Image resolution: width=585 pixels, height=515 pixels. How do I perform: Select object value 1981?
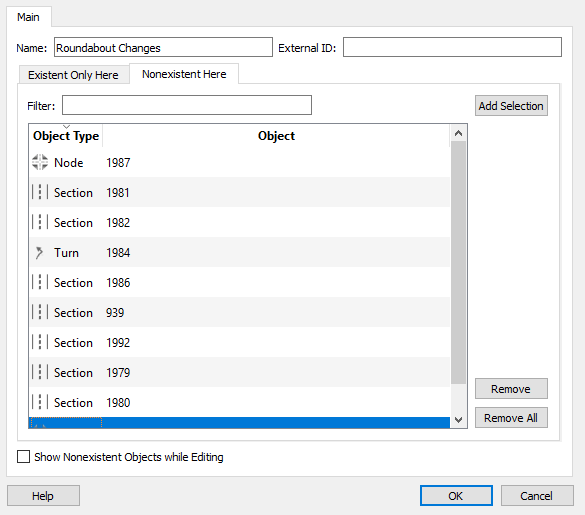(x=118, y=193)
